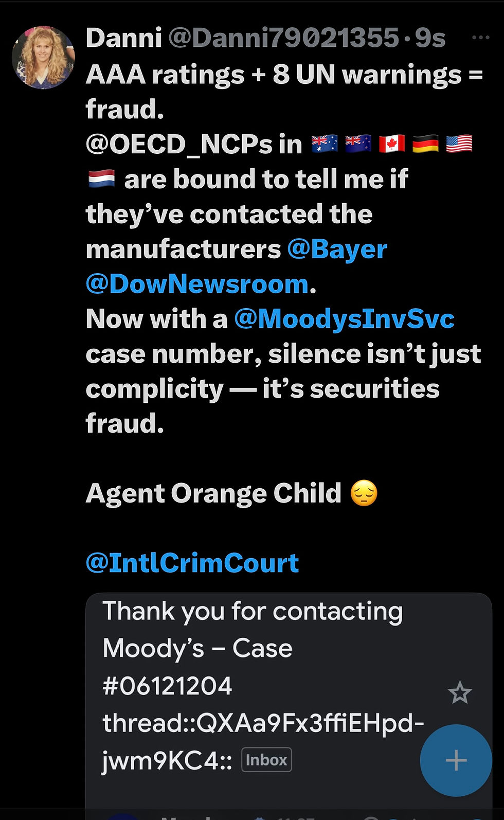The width and height of the screenshot is (504, 820).
Task: Star the Moody's email in the screenshot
Action: tap(459, 692)
